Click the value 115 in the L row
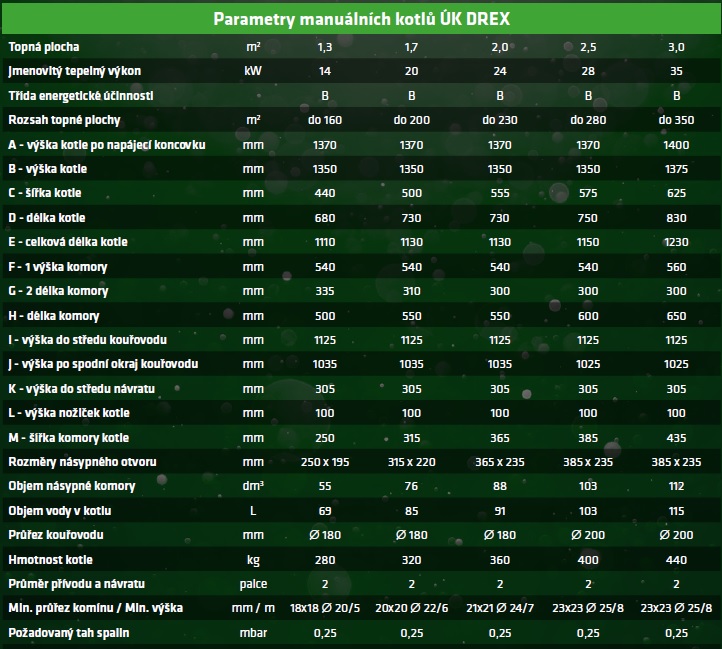The height and width of the screenshot is (649, 722). click(676, 511)
